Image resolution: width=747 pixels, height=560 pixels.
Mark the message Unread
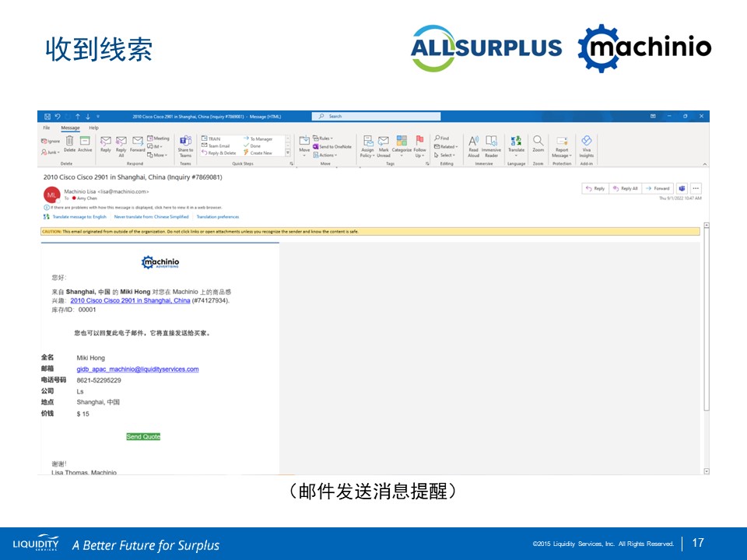(x=384, y=146)
